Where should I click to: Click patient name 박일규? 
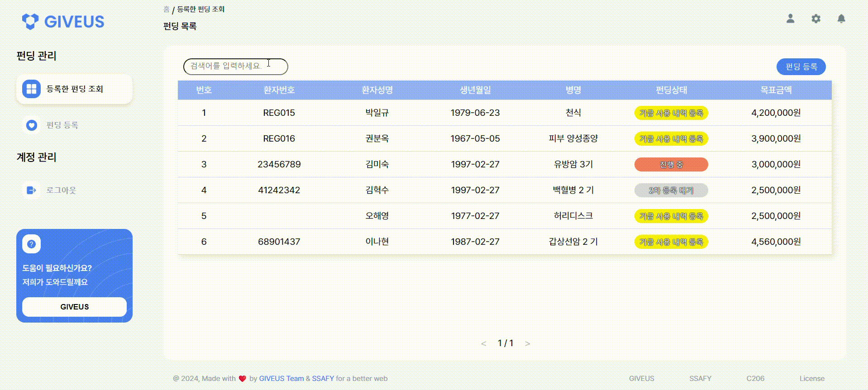pyautogui.click(x=377, y=113)
